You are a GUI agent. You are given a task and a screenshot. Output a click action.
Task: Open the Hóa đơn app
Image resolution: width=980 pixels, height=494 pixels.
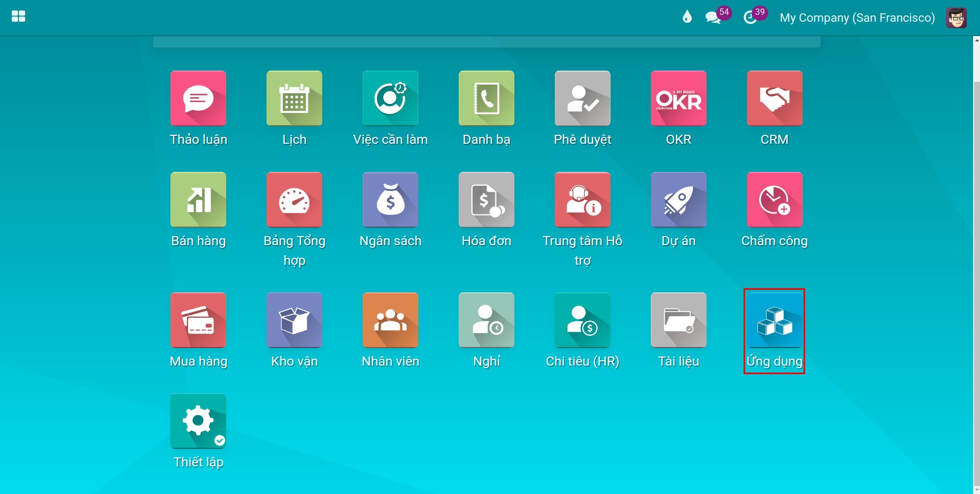(486, 200)
